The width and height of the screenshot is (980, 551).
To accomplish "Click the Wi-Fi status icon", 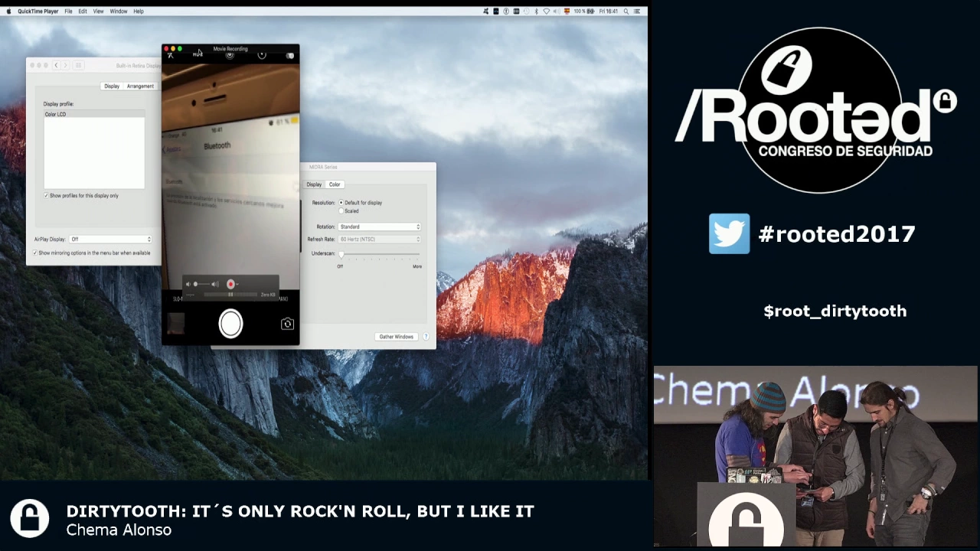I will pyautogui.click(x=546, y=11).
